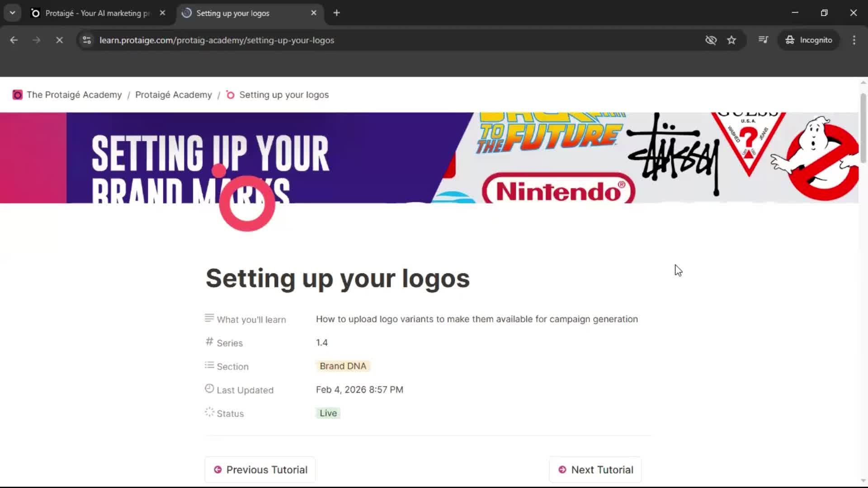Viewport: 868px width, 488px height.
Task: Stop loading the page
Action: [x=59, y=40]
